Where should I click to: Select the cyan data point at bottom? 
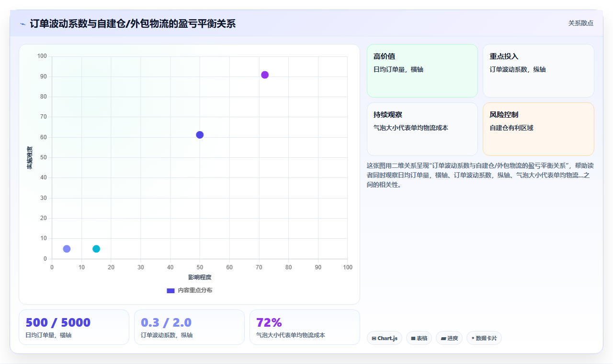96,249
